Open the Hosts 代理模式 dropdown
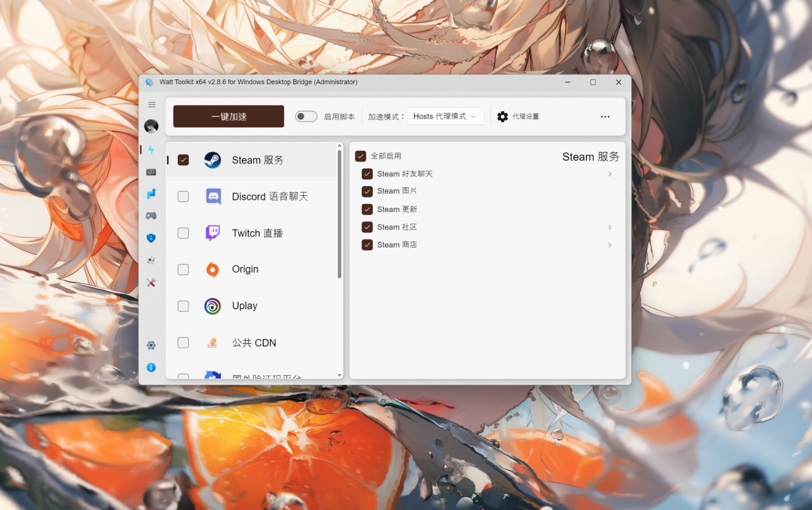The width and height of the screenshot is (812, 510). click(x=445, y=116)
